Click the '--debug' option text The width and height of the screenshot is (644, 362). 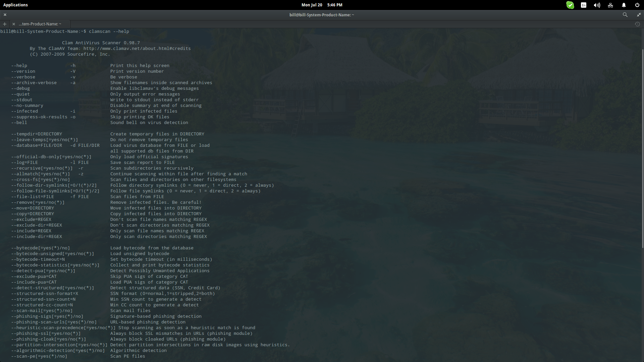click(20, 88)
